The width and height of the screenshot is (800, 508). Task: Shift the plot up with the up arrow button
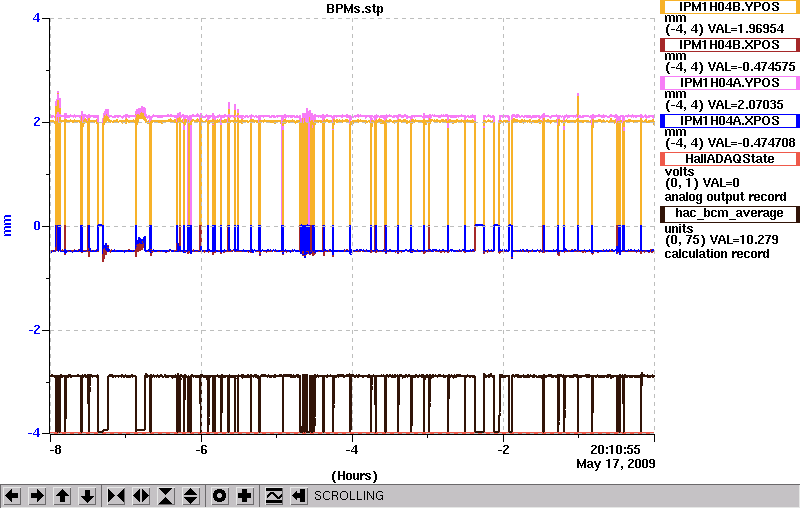(63, 496)
